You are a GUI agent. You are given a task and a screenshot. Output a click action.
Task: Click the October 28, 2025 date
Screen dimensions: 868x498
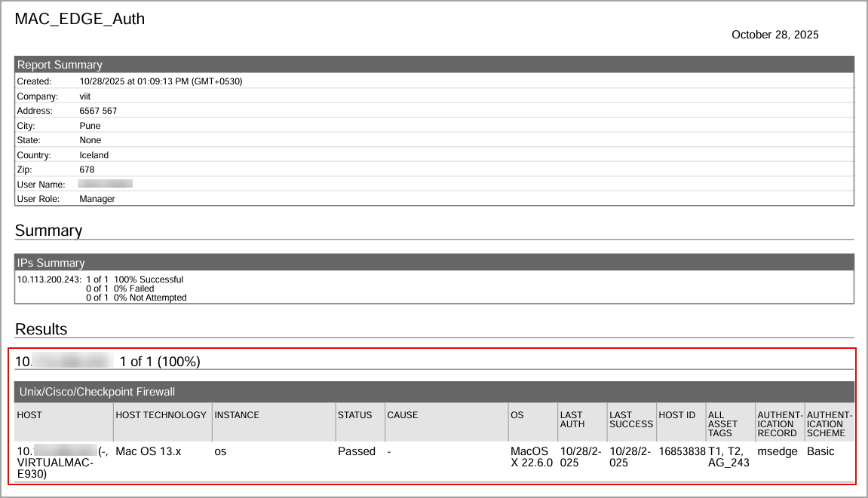click(x=774, y=35)
